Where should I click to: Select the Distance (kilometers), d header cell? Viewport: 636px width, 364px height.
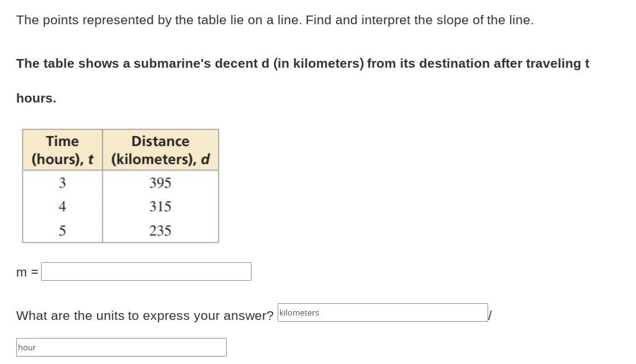pos(160,150)
